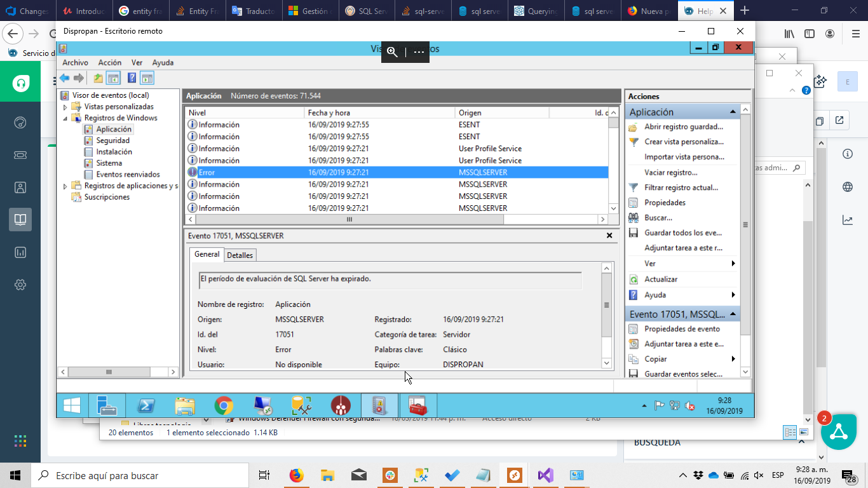Image resolution: width=868 pixels, height=488 pixels.
Task: Click Importar vista personalizada... action
Action: pos(684,157)
